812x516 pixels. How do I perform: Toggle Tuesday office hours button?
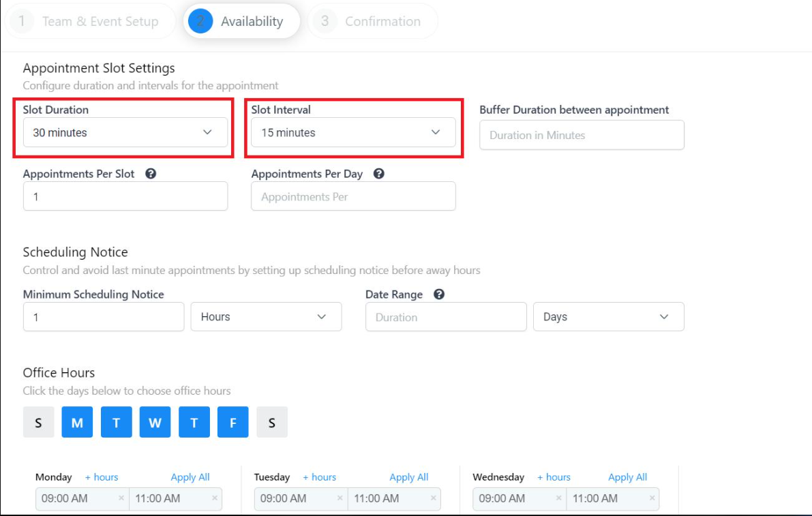tap(116, 423)
